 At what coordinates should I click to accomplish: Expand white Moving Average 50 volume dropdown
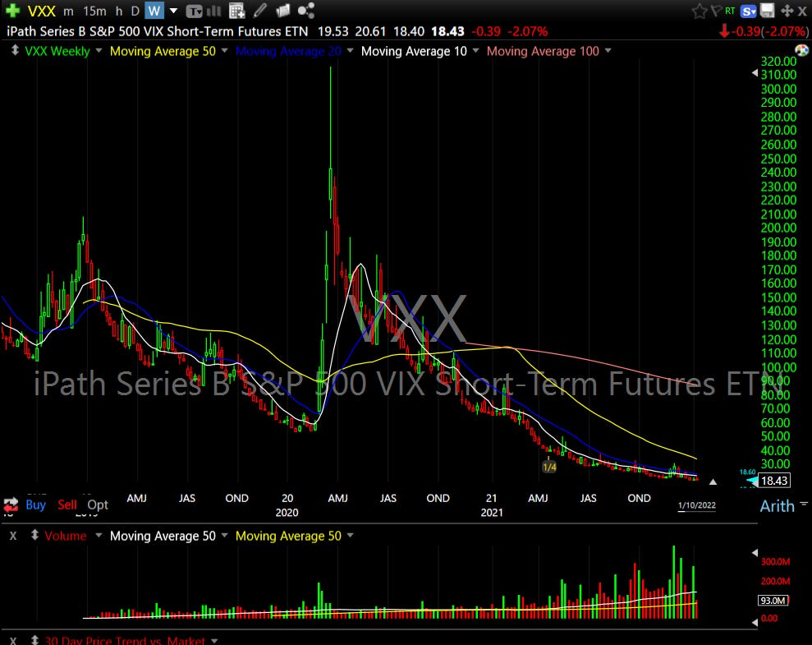click(224, 535)
